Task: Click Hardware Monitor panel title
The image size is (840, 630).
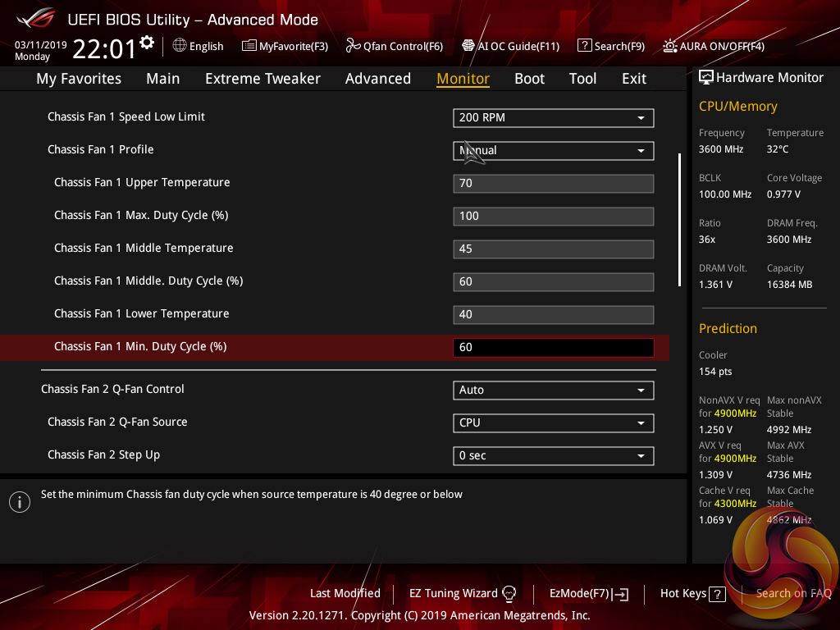Action: [x=769, y=78]
